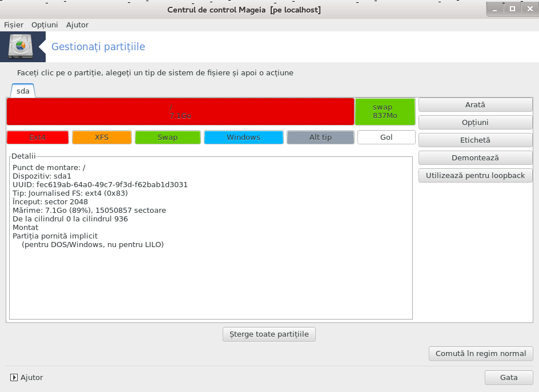The width and height of the screenshot is (539, 392).
Task: Click Utilizează pentru loopback button
Action: 476,176
